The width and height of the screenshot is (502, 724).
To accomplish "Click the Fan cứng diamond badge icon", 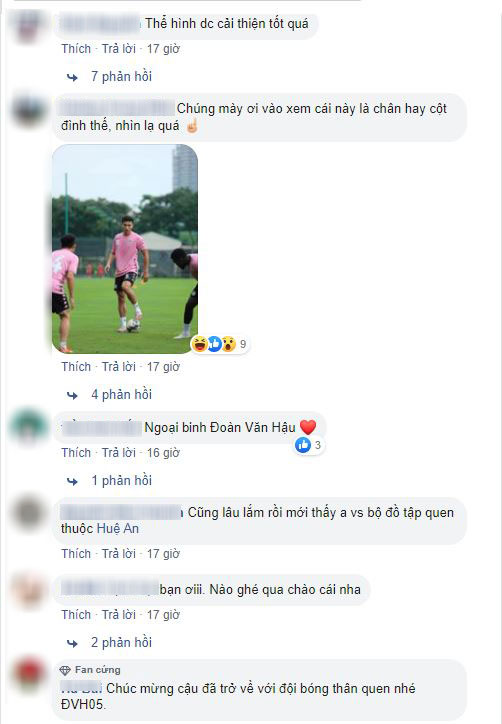I will 65,670.
